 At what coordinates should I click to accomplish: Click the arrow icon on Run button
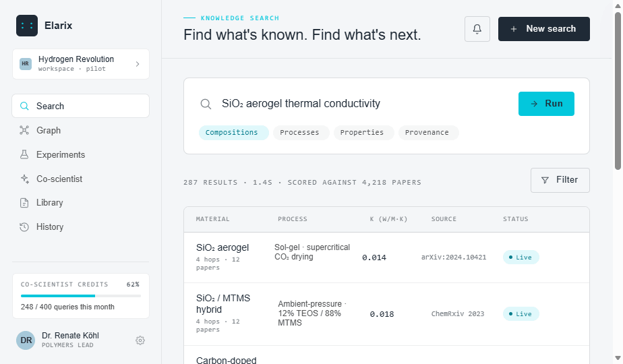(535, 104)
